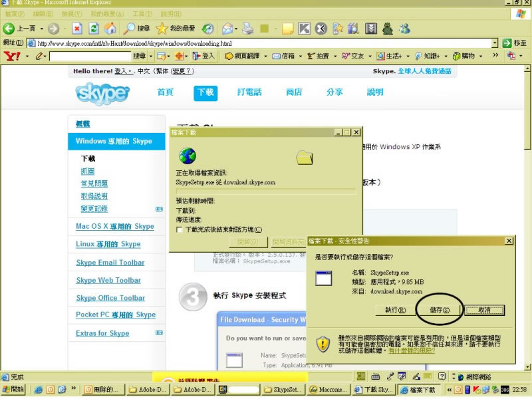Expand the 拍賣 dropdown arrow
532x399 pixels.
(335, 56)
